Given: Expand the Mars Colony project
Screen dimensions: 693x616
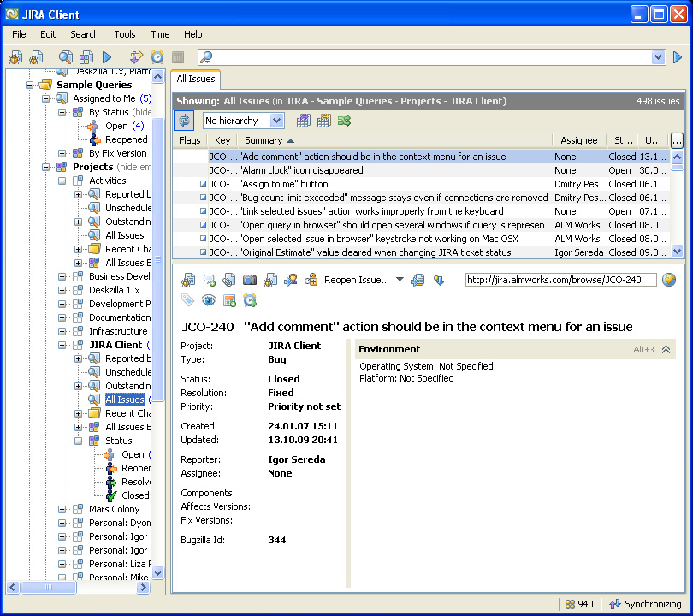Looking at the screenshot, I should [x=62, y=510].
